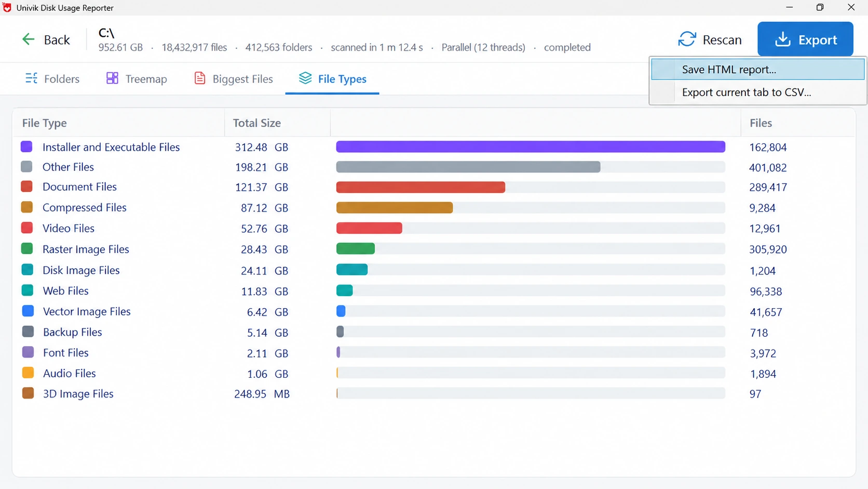Click the gray Other Files swatch

tap(26, 166)
